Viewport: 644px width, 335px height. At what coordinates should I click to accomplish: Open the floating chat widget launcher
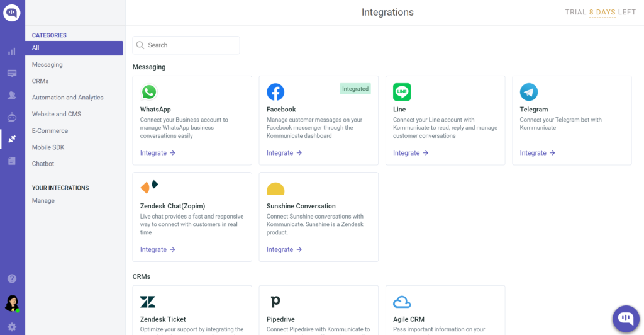pos(626,318)
